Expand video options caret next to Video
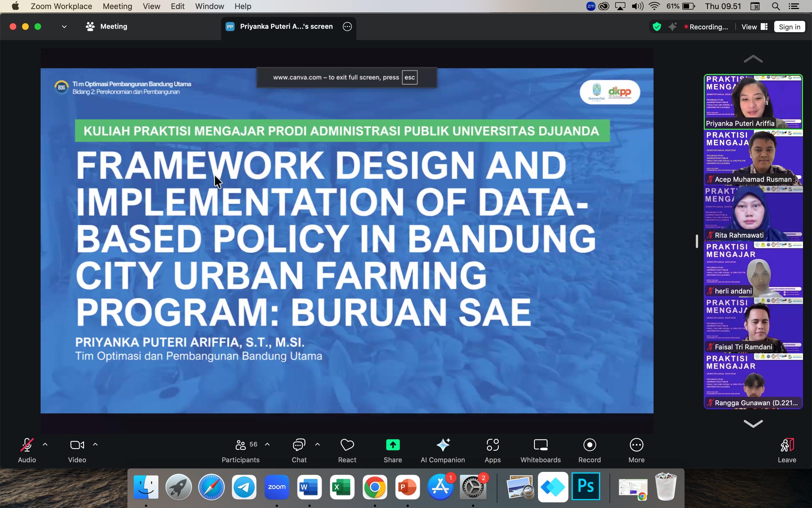The image size is (812, 508). click(95, 444)
